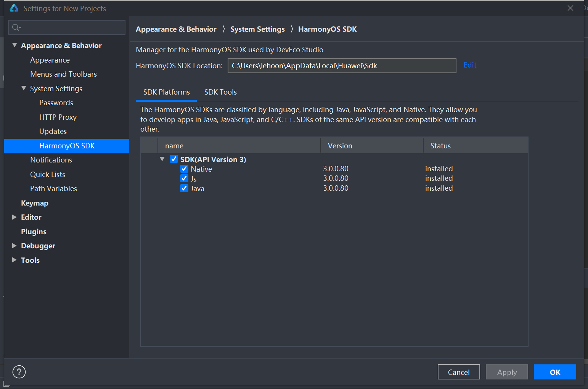The width and height of the screenshot is (588, 389).
Task: Open the Keymap settings page
Action: coord(35,203)
